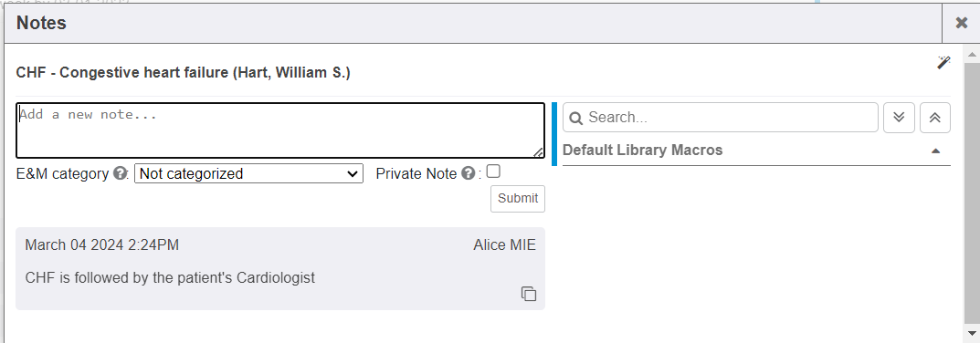
Task: Click the magic wand icon
Action: click(943, 62)
